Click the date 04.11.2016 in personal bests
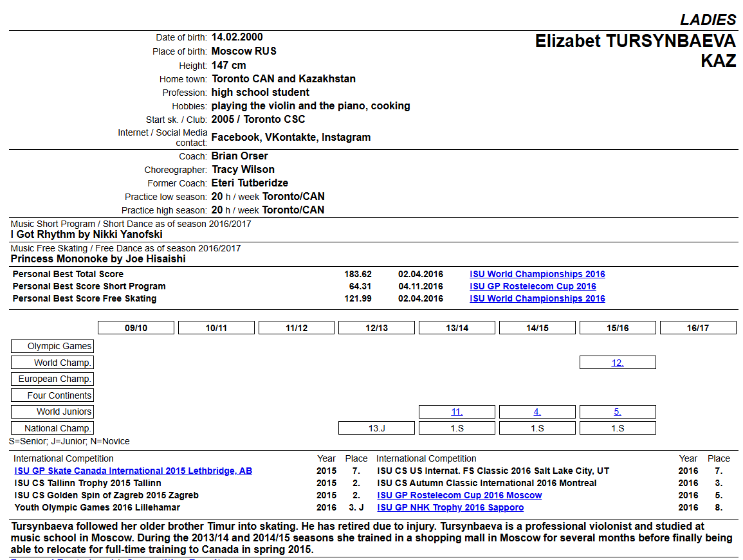The image size is (743, 560). (421, 286)
